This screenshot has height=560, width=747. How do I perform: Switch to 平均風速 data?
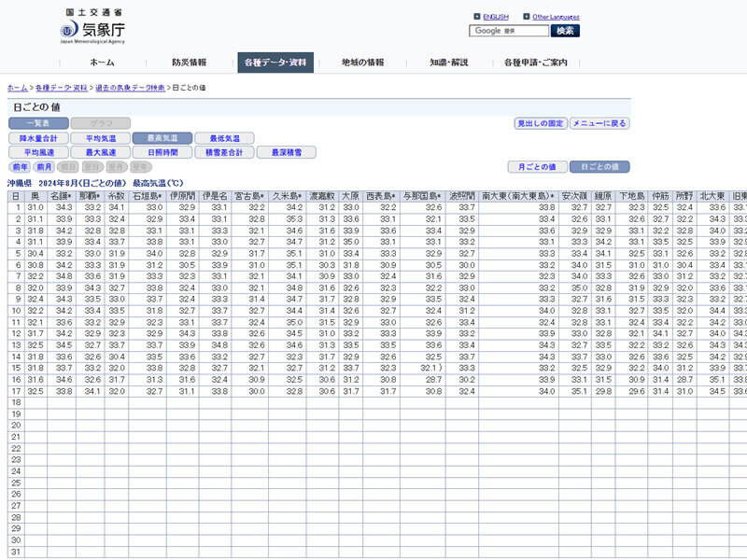(38, 152)
